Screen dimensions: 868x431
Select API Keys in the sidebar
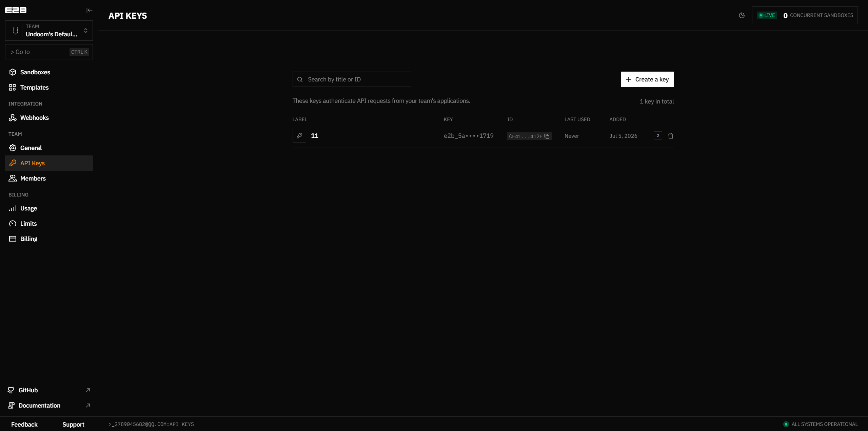[x=49, y=163]
